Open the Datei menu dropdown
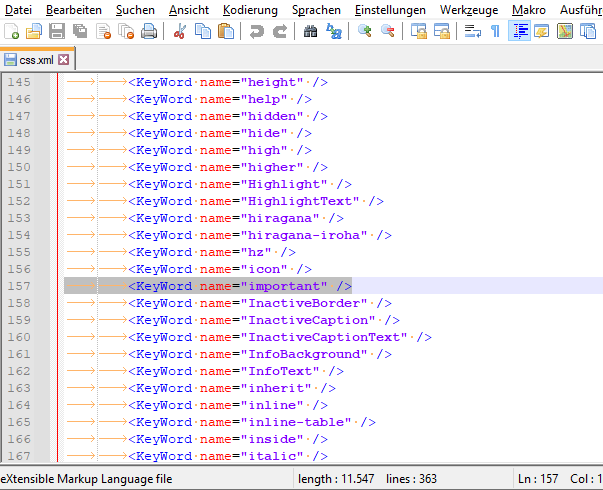Image resolution: width=603 pixels, height=490 pixels. 18,9
